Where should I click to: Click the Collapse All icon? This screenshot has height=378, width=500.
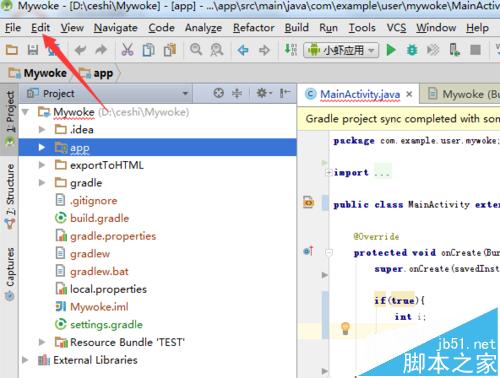237,93
